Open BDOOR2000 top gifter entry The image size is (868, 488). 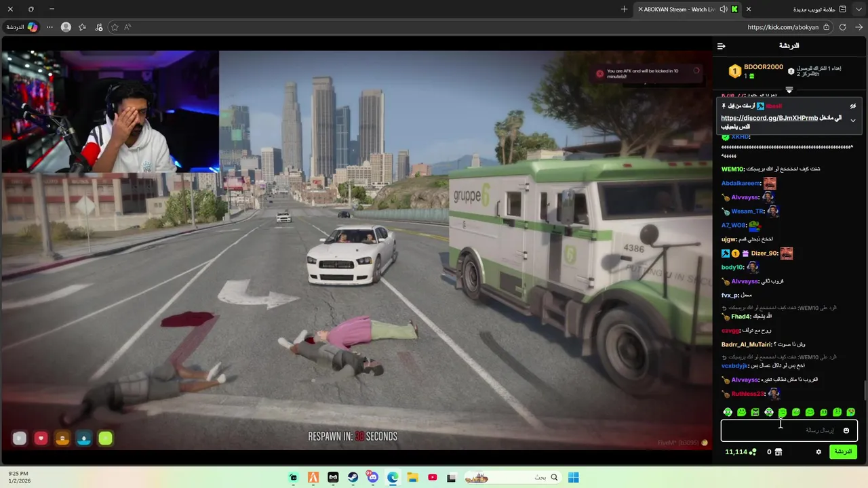pyautogui.click(x=755, y=71)
